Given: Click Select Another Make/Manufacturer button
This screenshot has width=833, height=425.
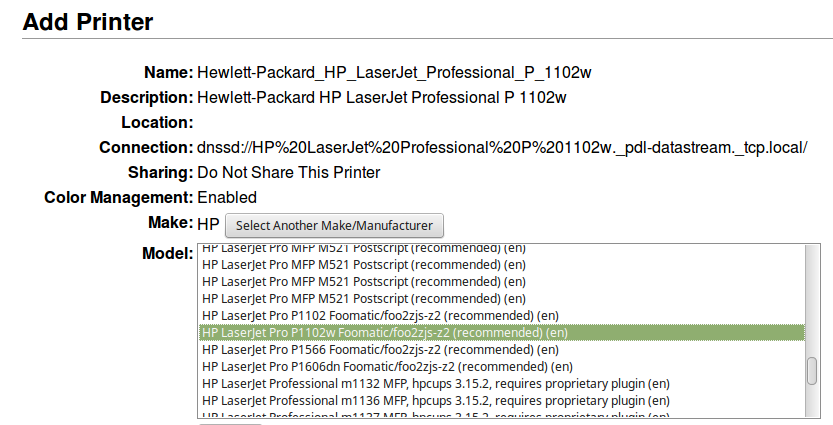Looking at the screenshot, I should (334, 225).
